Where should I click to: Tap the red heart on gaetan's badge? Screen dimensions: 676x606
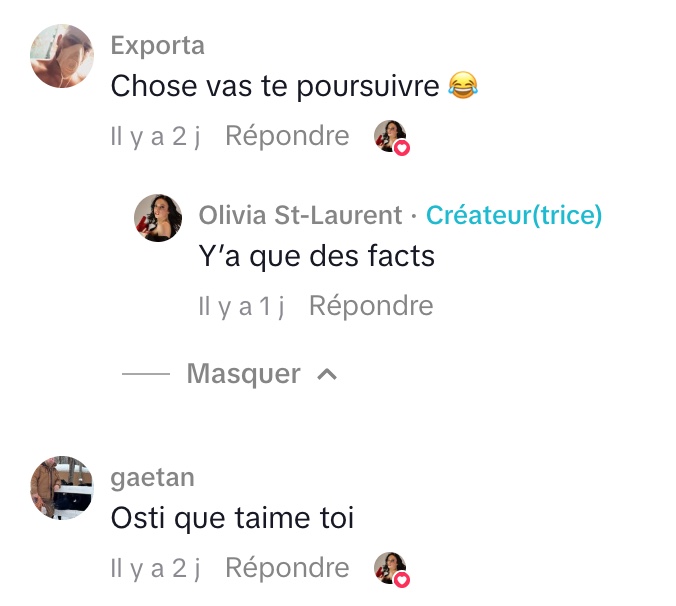click(402, 580)
